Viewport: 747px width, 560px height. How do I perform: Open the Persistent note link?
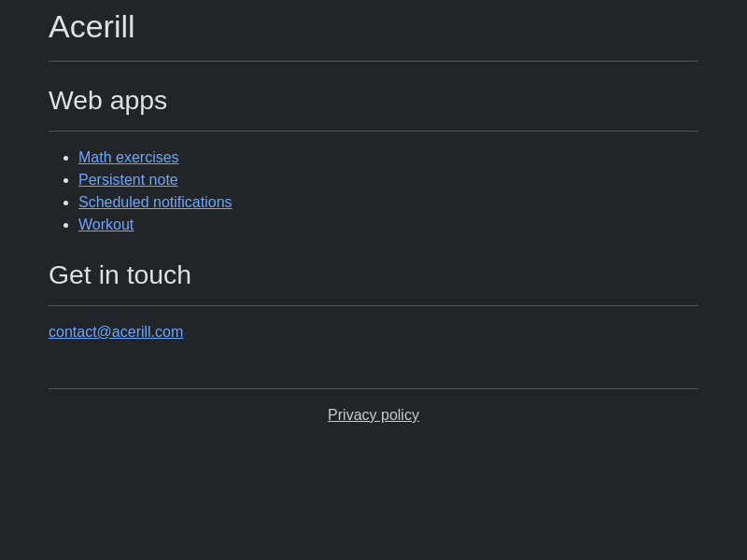point(128,180)
